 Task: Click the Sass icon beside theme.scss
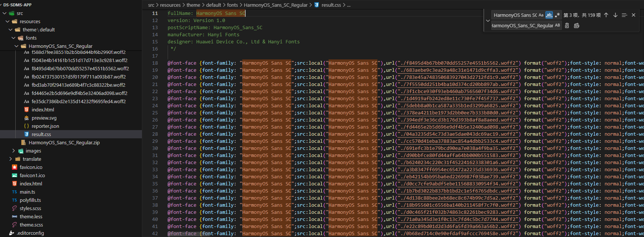[x=15, y=225]
